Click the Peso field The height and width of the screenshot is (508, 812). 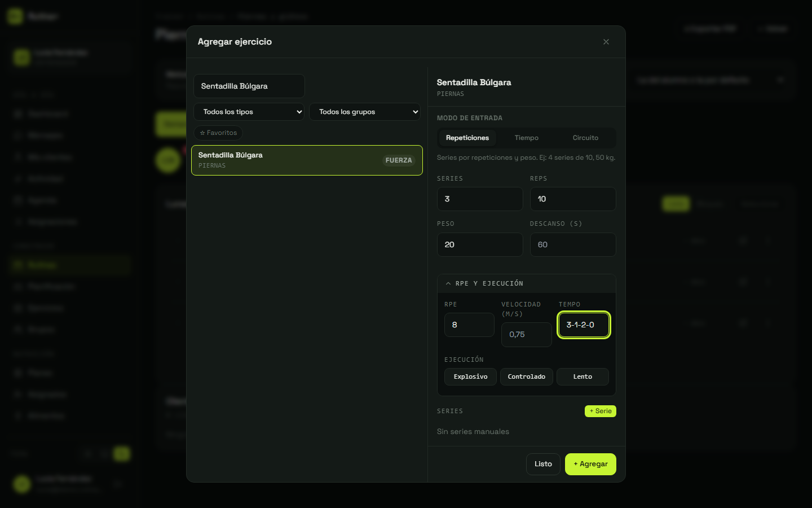tap(480, 245)
